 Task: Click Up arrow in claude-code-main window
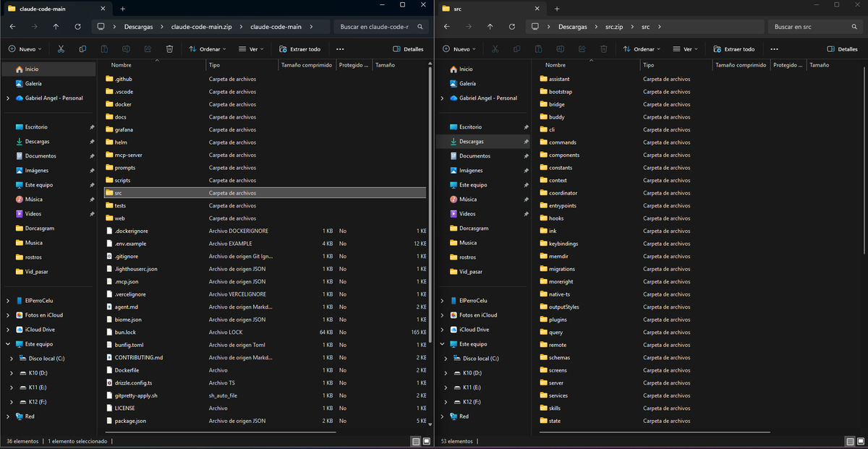pos(56,27)
